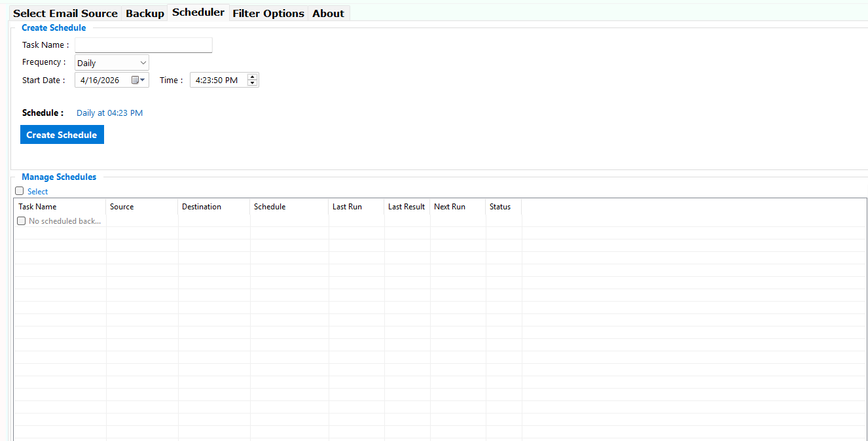This screenshot has width=868, height=441.
Task: Open the Select Email Source tab
Action: [65, 13]
